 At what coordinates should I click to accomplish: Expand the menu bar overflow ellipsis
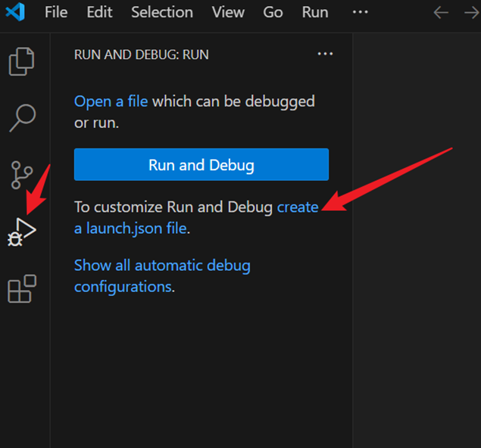[x=360, y=12]
